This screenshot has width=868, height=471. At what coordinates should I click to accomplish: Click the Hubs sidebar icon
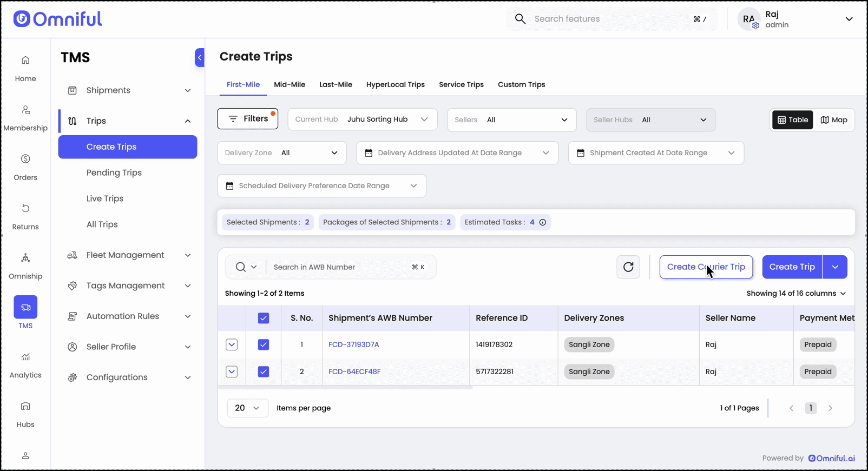25,414
